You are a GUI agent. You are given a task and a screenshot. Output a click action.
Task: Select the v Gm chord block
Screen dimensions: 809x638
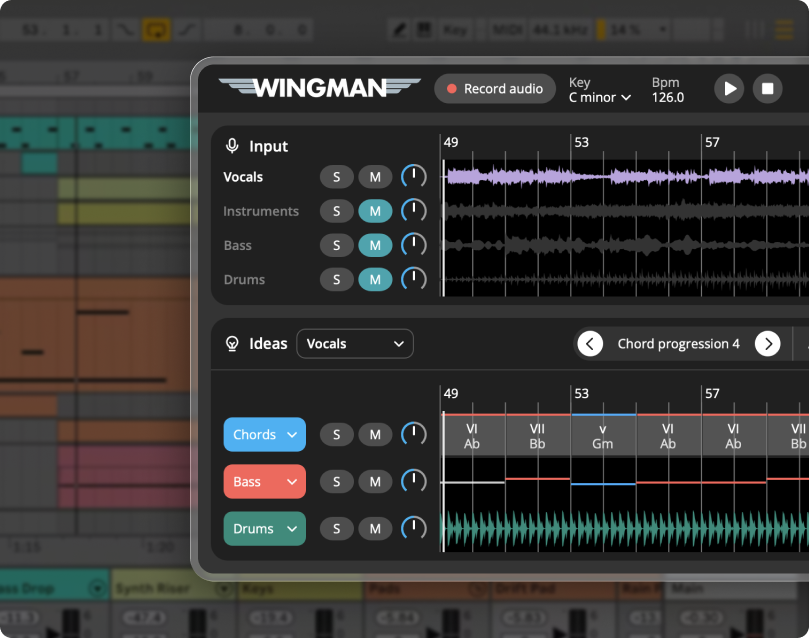(x=603, y=436)
